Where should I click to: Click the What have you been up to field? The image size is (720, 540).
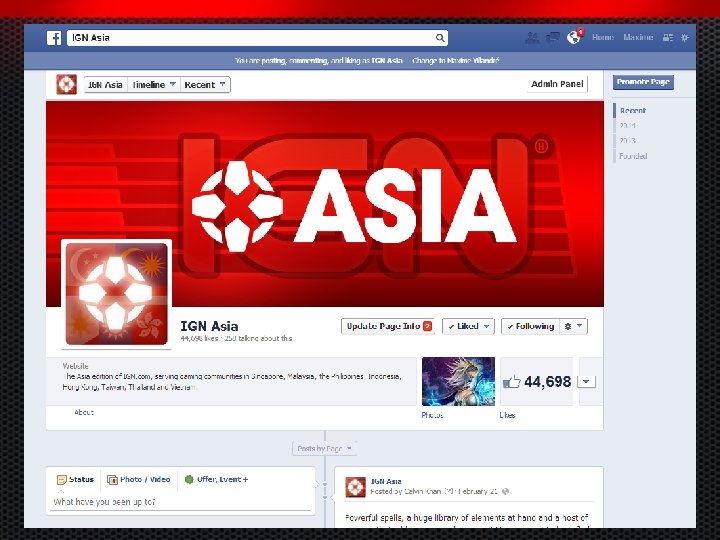coord(180,502)
